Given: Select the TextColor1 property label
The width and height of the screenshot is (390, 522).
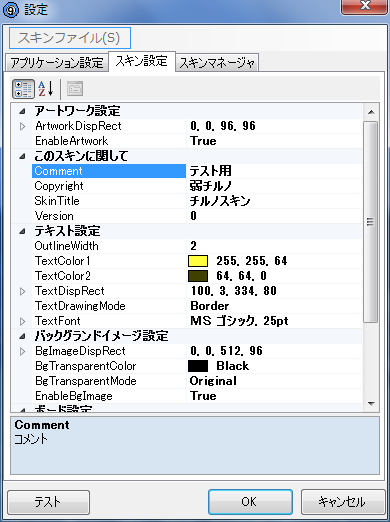Looking at the screenshot, I should [x=63, y=261].
